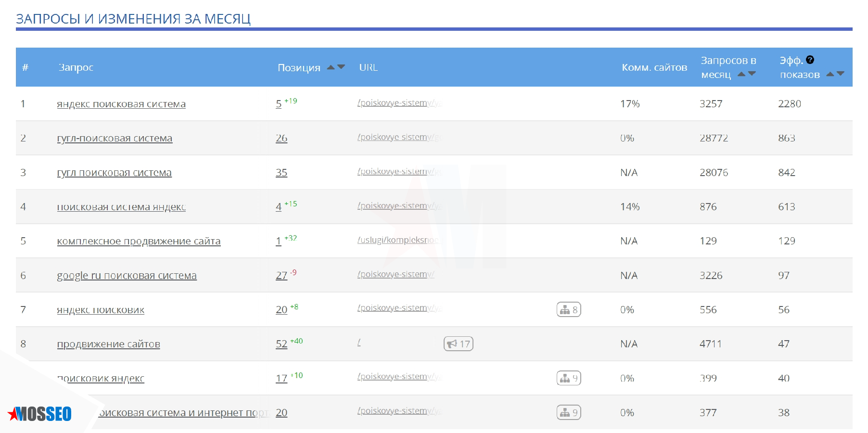The image size is (868, 433).
Task: Open the «google ru поисковая система» query link
Action: click(127, 275)
